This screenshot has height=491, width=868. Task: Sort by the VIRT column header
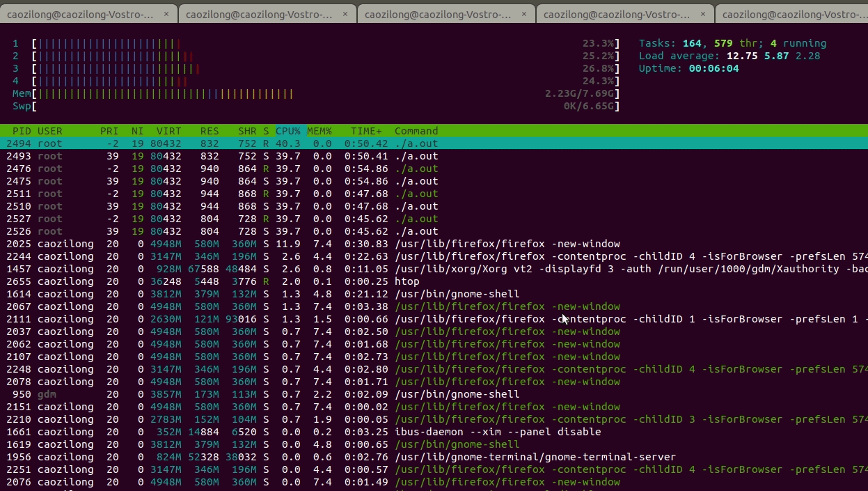(169, 131)
